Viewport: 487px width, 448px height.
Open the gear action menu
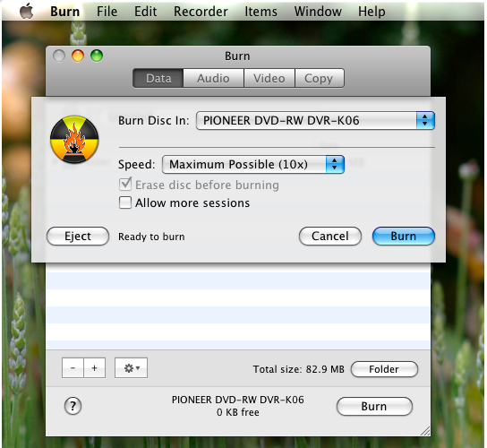point(131,368)
